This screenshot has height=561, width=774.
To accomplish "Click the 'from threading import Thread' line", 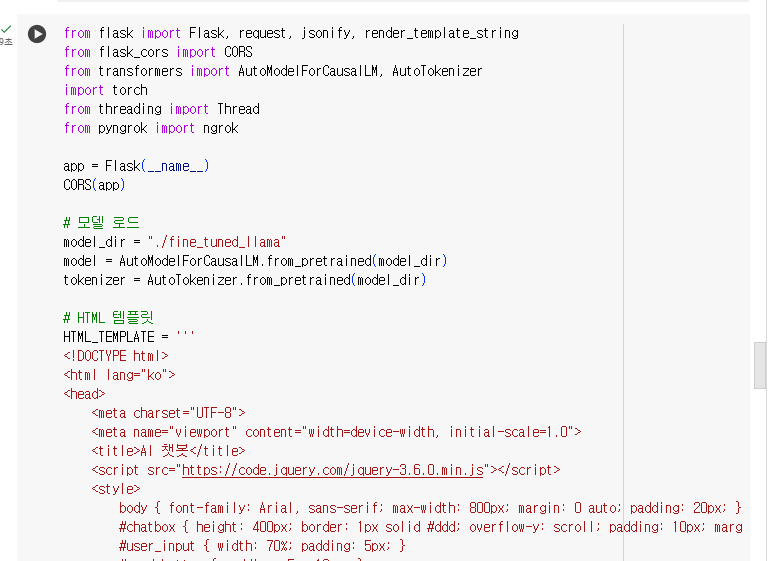I will click(x=161, y=109).
